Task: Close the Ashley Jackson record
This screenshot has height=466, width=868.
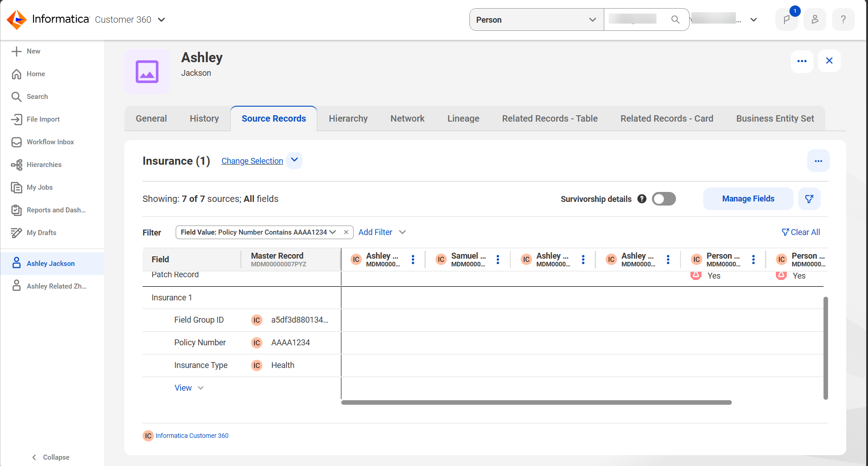Action: tap(829, 61)
